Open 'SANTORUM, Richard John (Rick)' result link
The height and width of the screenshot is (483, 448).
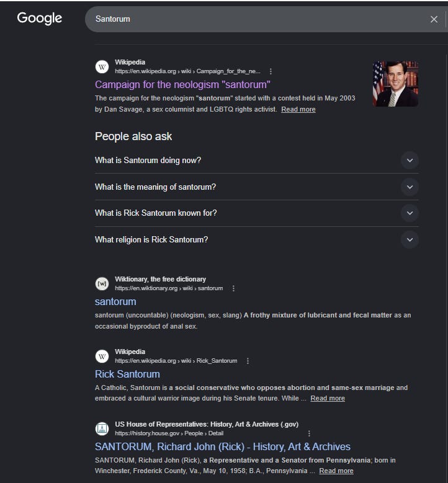pos(223,446)
